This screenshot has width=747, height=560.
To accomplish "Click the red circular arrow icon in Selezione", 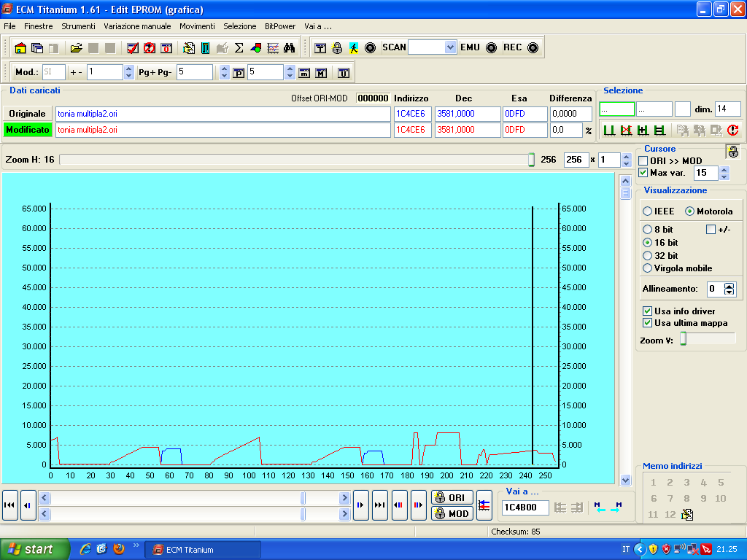I will pos(732,131).
